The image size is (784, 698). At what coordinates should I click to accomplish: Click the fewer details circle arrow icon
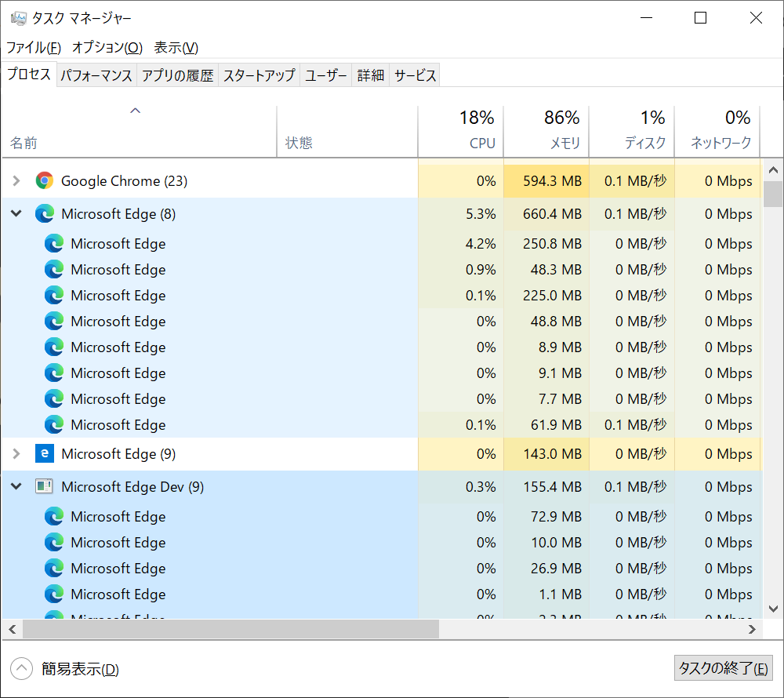coord(21,668)
